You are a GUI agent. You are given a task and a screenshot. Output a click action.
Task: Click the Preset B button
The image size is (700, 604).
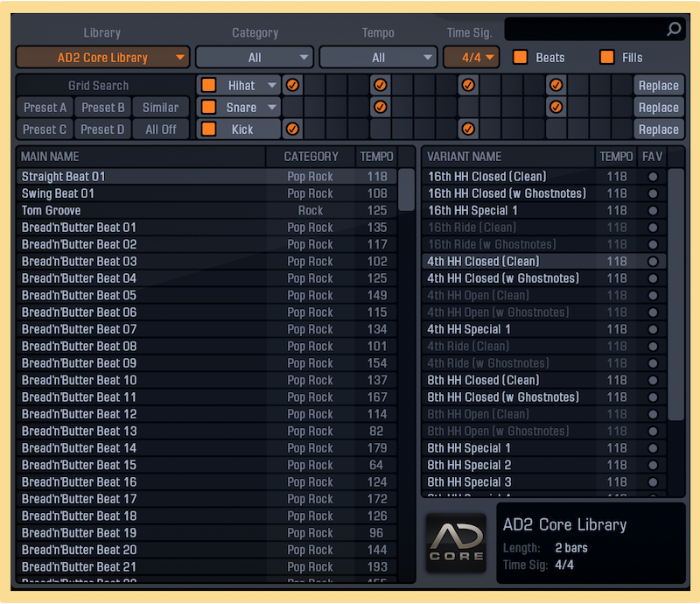[x=102, y=107]
